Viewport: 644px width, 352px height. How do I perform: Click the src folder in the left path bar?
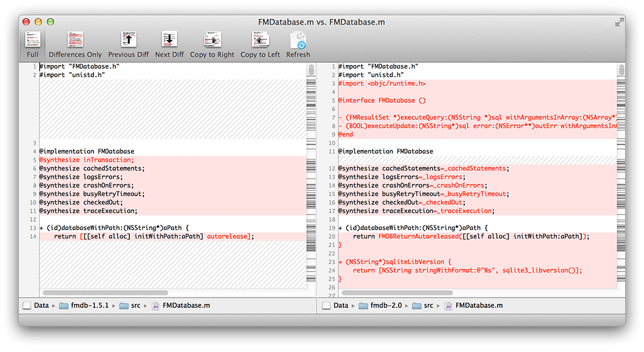(x=135, y=306)
